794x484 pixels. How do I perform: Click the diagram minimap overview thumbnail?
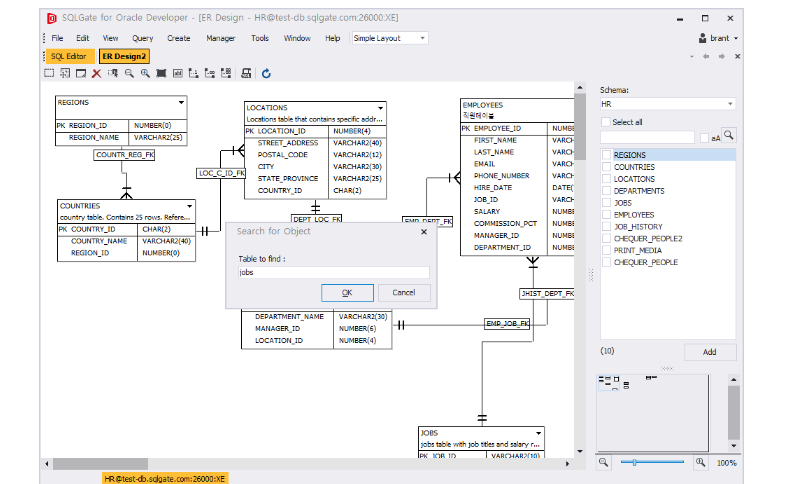coord(653,412)
